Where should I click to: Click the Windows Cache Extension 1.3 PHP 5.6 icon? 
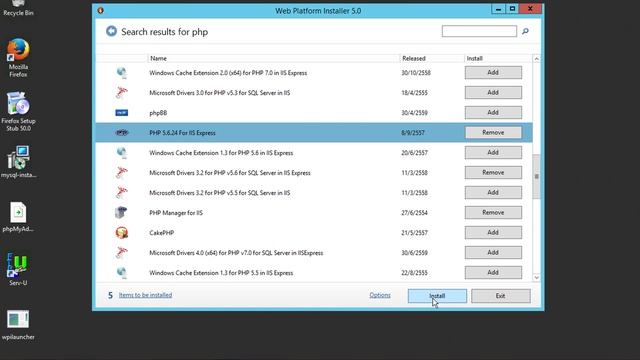(x=122, y=153)
